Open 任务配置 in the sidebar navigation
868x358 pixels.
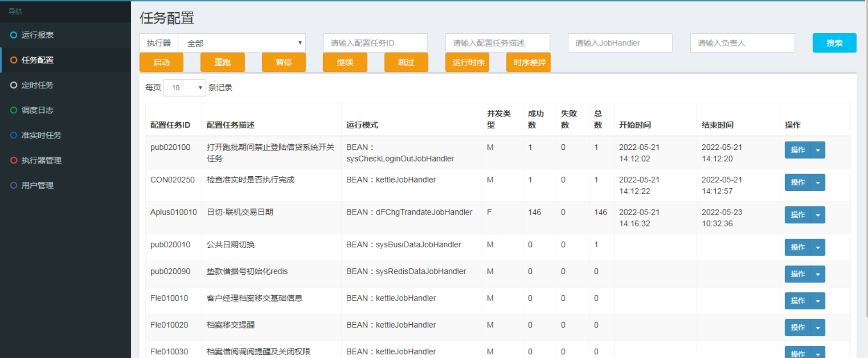[x=37, y=60]
